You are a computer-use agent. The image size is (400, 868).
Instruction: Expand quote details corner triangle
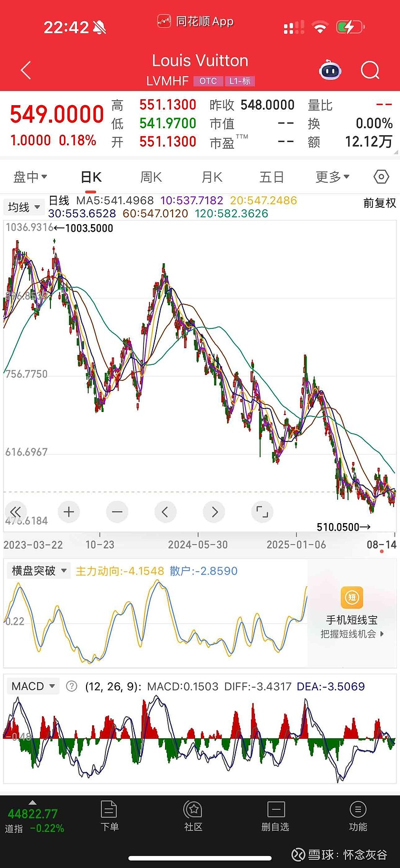pyautogui.click(x=396, y=152)
